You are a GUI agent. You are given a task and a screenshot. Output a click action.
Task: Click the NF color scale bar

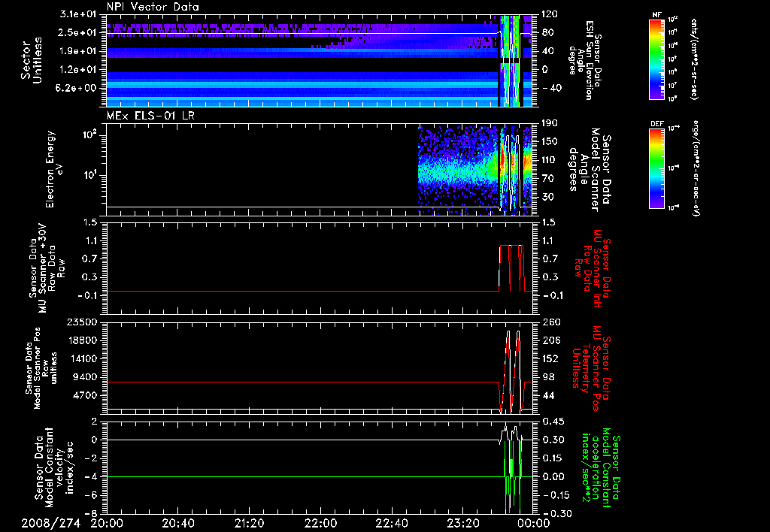[x=657, y=59]
